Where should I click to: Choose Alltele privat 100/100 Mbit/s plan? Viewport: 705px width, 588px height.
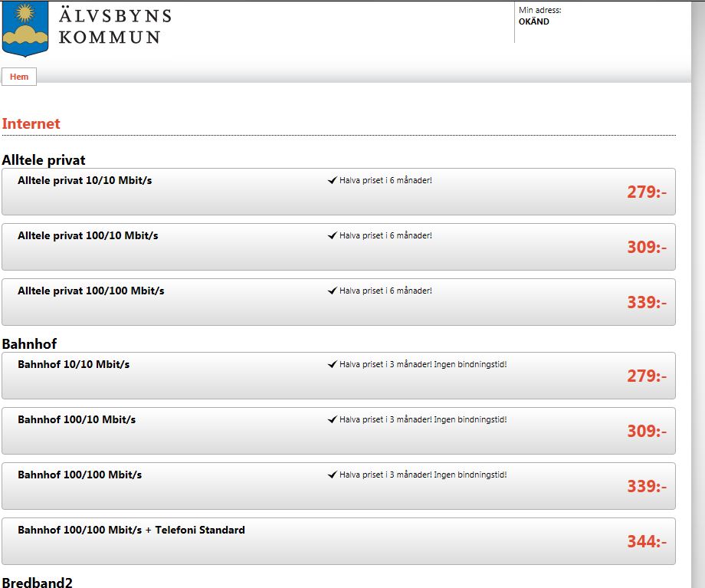[x=339, y=302]
